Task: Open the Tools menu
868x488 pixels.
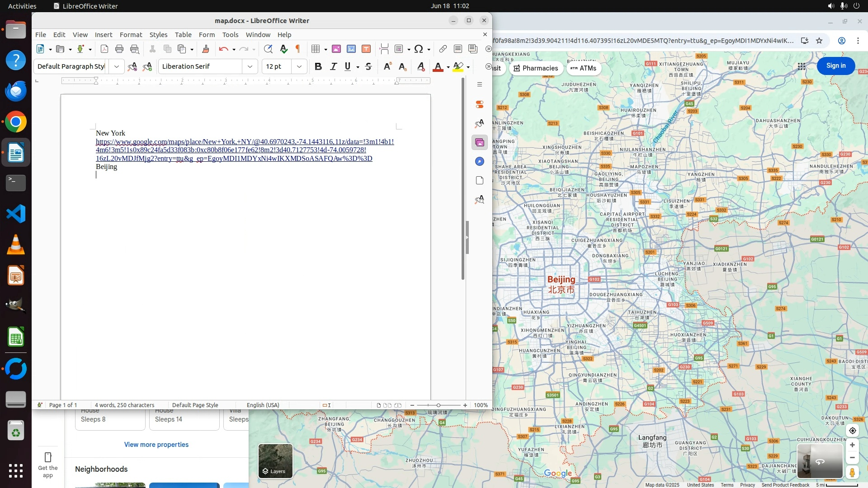Action: coord(230,35)
